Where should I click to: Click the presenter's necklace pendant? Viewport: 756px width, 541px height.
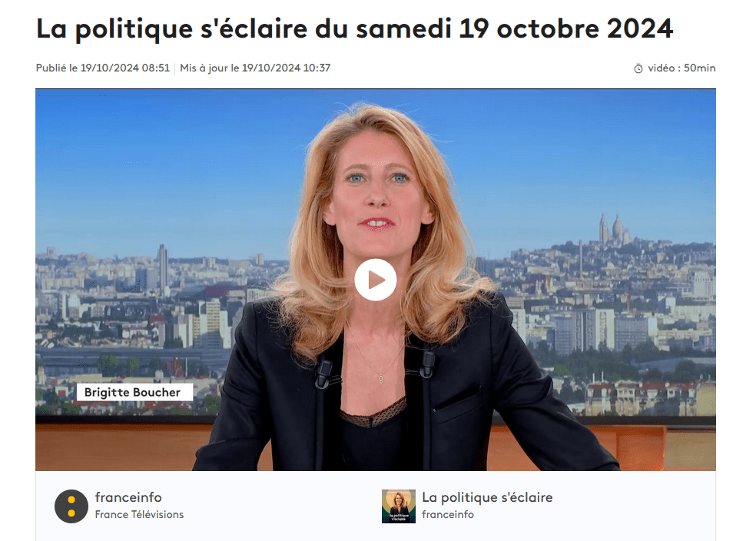[381, 379]
